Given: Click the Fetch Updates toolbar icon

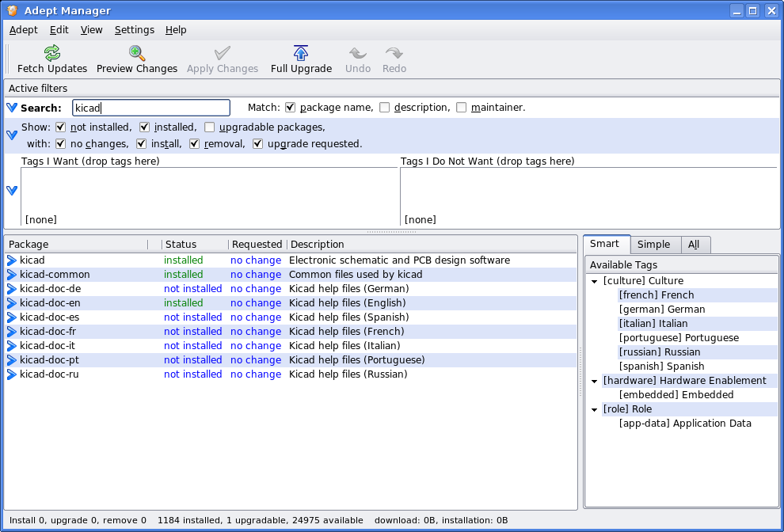Looking at the screenshot, I should point(52,53).
